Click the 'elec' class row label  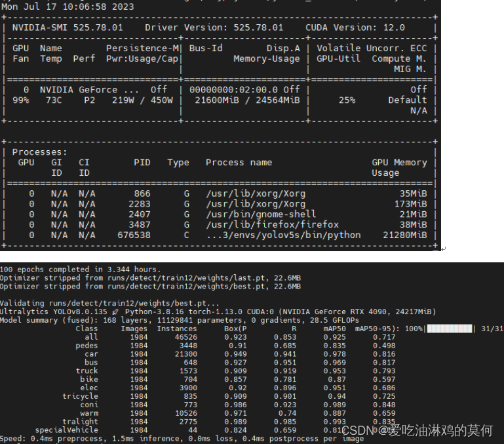(x=89, y=388)
